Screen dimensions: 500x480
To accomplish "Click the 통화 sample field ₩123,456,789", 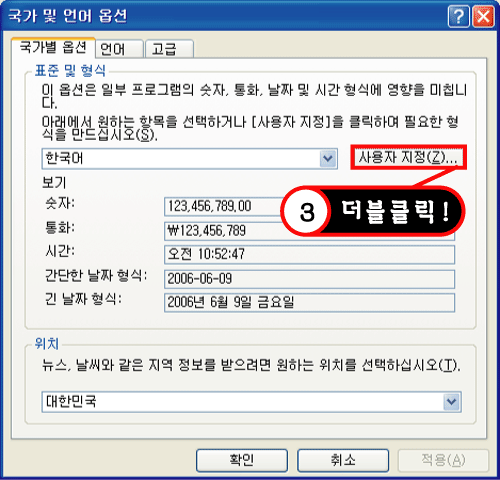I will (x=223, y=231).
